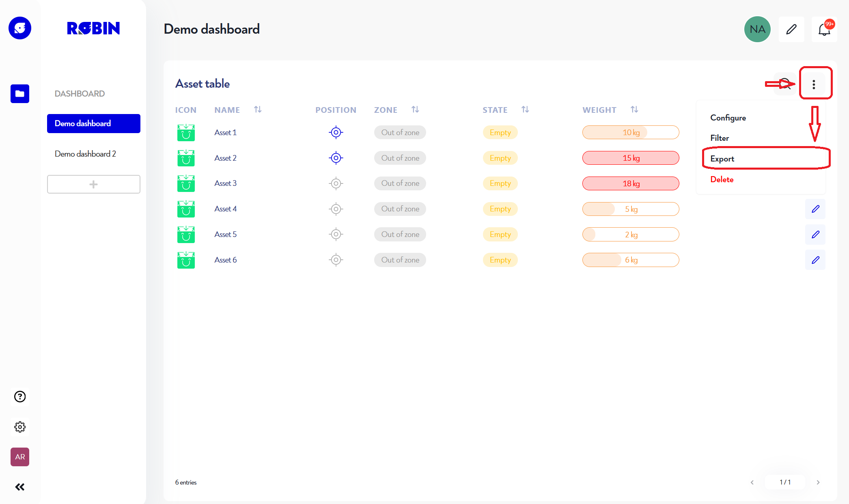Click Asset 5 position target icon

coord(336,234)
